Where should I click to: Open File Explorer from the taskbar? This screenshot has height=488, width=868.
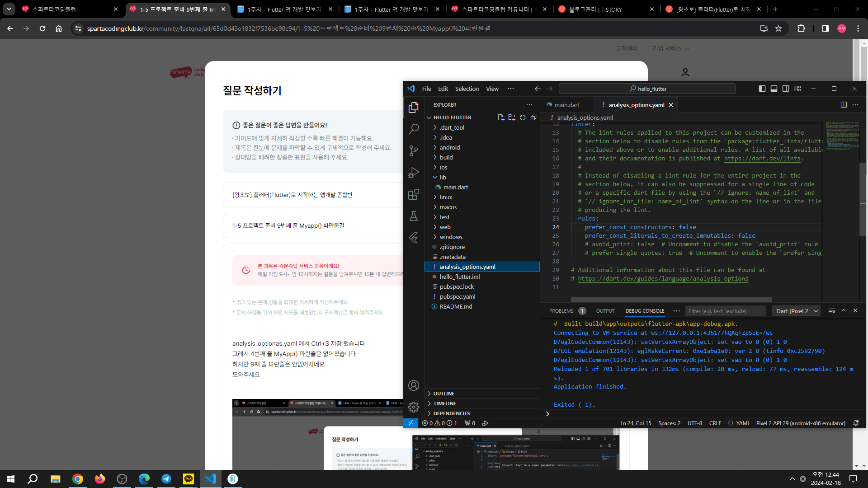pyautogui.click(x=56, y=479)
